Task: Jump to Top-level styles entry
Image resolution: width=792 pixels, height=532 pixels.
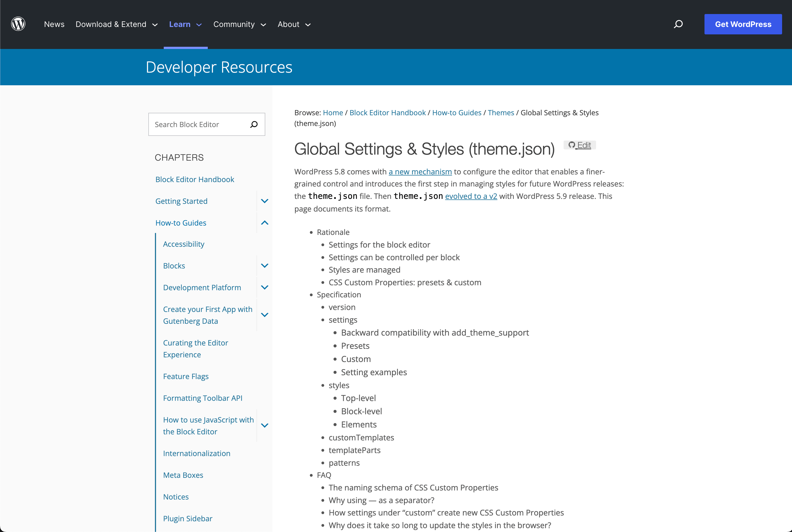Action: (358, 398)
